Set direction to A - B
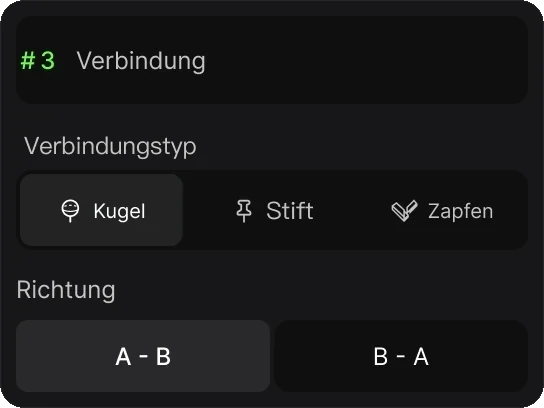Screen dimensions: 544x408 143,356
